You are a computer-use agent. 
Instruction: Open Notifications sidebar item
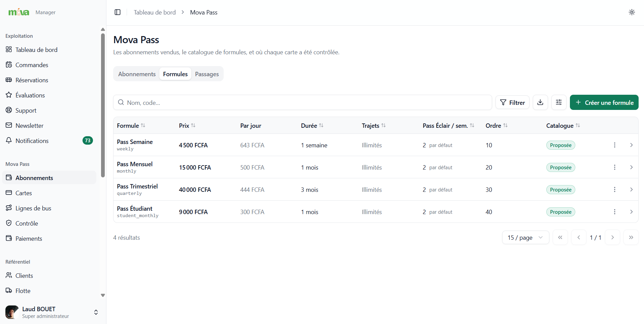click(x=49, y=141)
